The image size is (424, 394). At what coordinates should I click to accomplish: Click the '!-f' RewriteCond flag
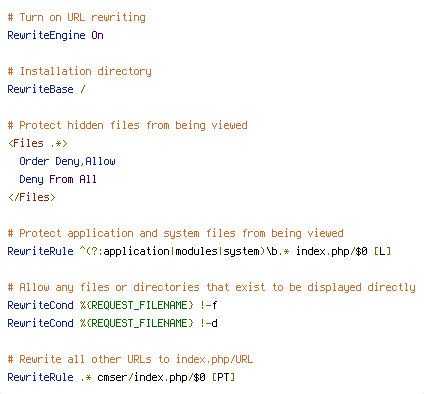209,305
